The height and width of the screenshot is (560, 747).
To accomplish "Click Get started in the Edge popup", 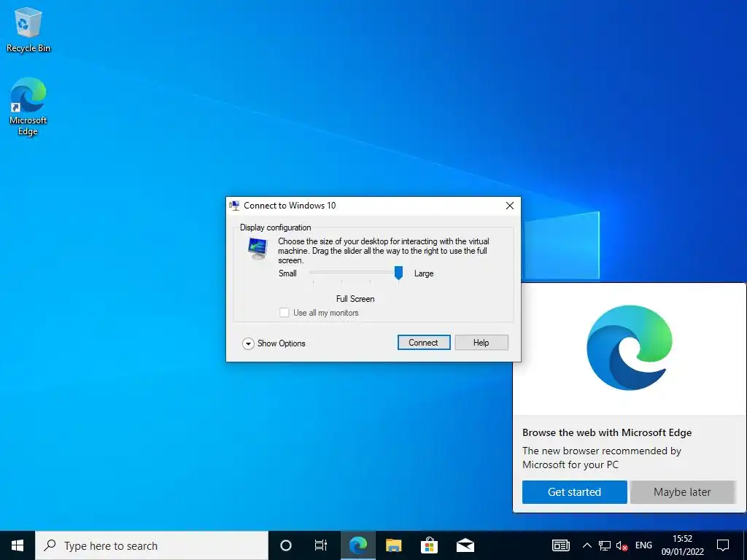I will click(574, 492).
